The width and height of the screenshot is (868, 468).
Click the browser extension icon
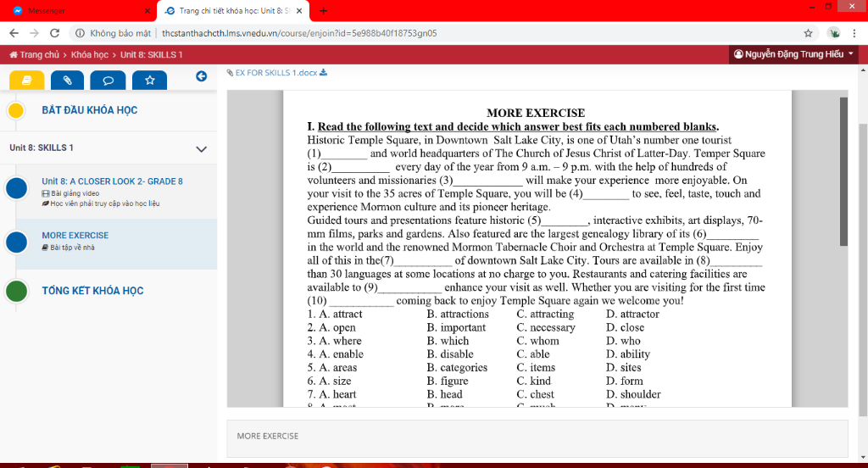(834, 33)
